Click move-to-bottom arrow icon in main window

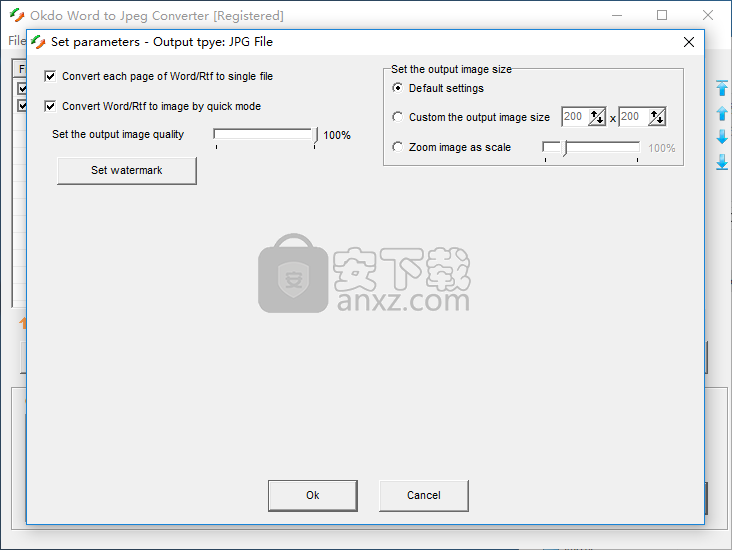[x=722, y=162]
